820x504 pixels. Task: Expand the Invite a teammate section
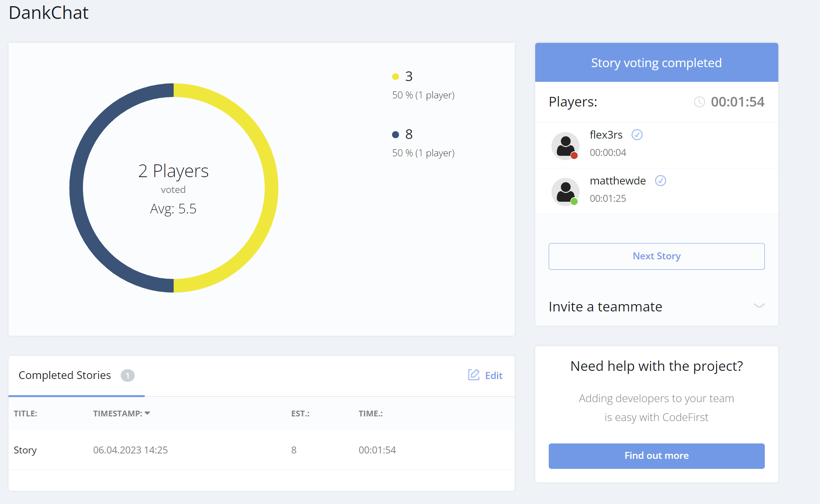pyautogui.click(x=605, y=306)
